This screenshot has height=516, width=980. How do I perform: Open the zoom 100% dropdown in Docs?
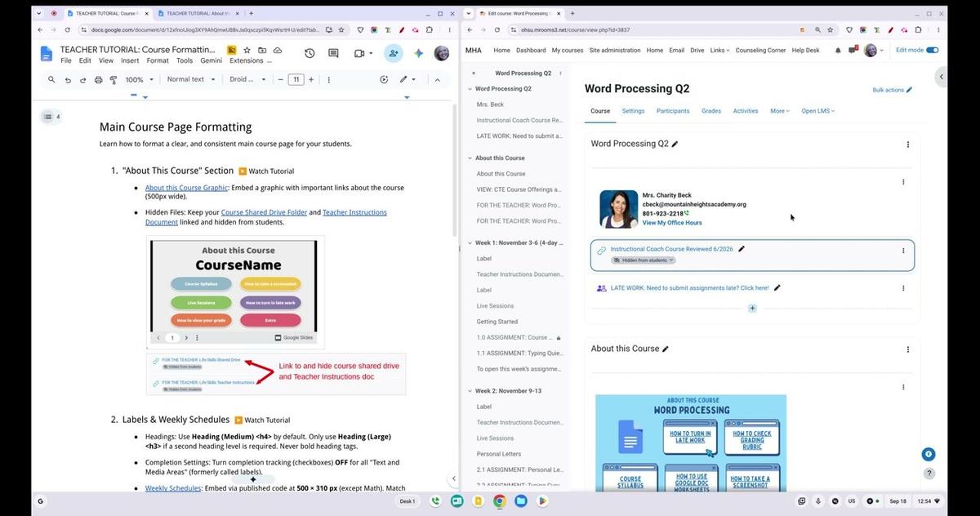pyautogui.click(x=138, y=80)
